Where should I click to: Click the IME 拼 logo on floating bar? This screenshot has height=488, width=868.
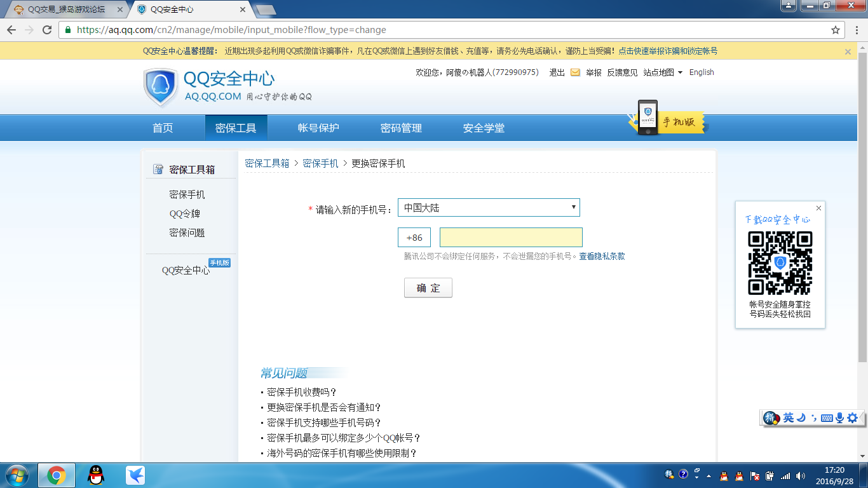tap(771, 418)
